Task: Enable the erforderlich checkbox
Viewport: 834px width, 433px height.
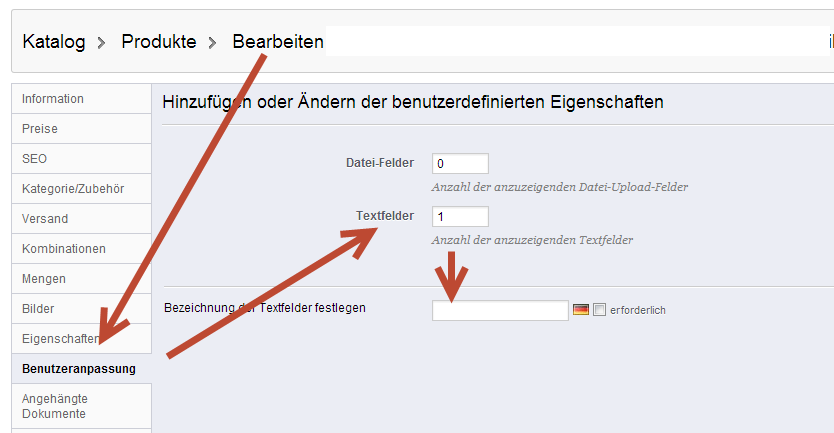Action: pyautogui.click(x=600, y=310)
